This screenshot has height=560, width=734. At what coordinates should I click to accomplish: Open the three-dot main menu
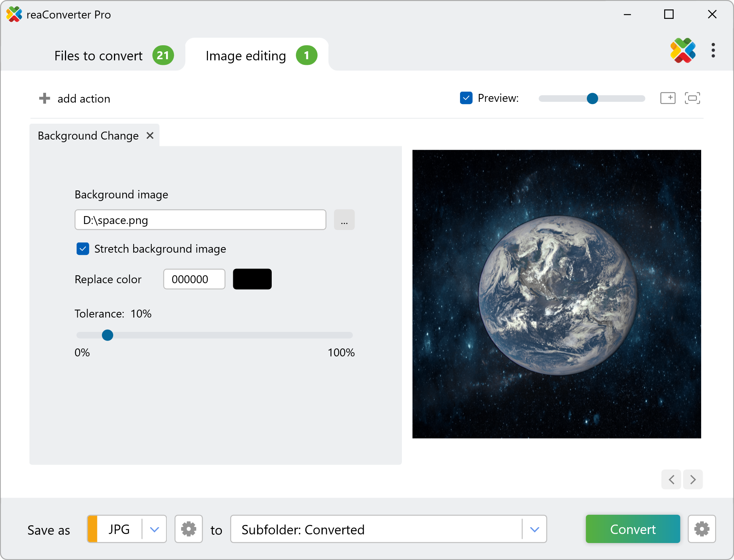tap(713, 51)
